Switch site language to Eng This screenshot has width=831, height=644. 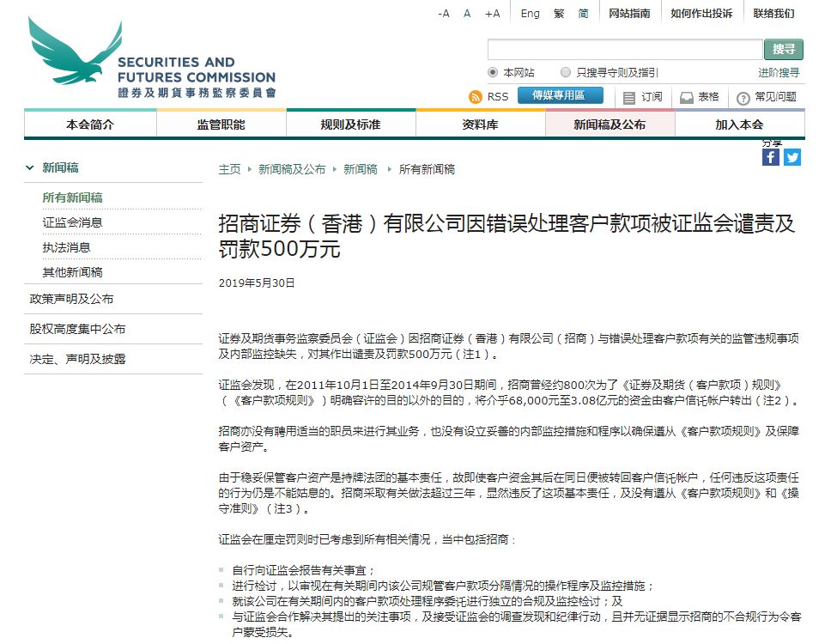pos(530,14)
